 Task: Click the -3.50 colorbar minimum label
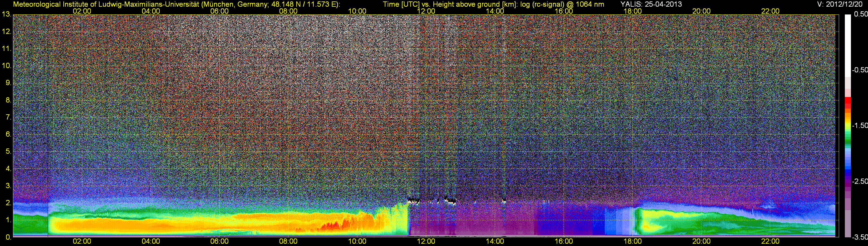click(x=860, y=237)
